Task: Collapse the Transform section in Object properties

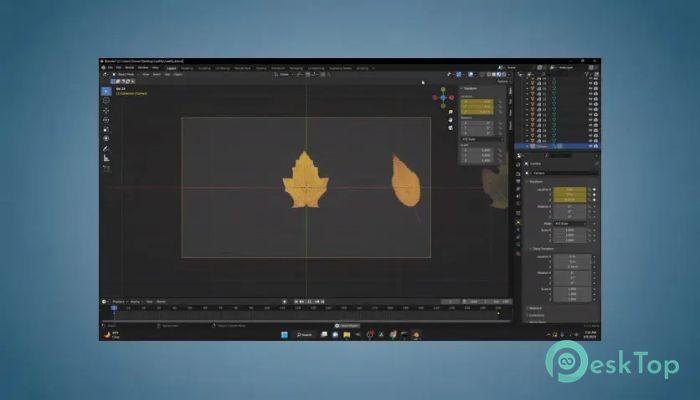Action: point(535,182)
